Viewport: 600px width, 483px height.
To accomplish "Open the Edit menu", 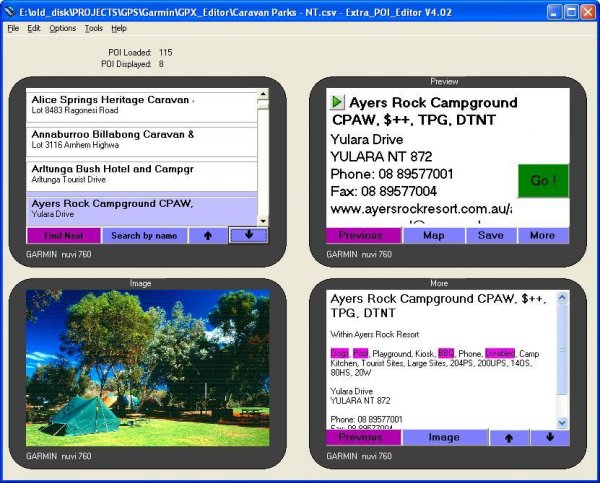I will pyautogui.click(x=34, y=28).
